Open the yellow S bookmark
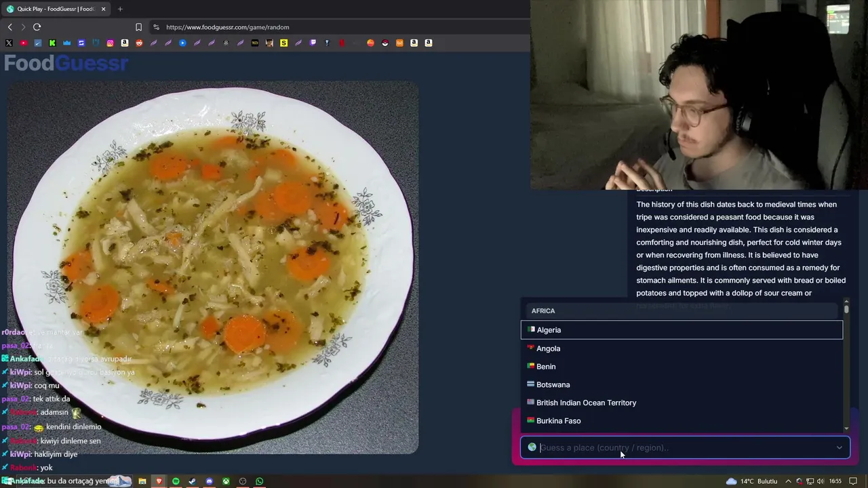The image size is (868, 488). coord(283,43)
